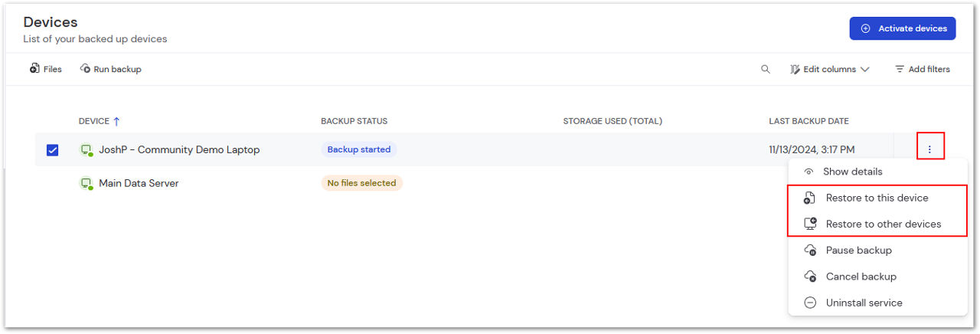This screenshot has height=334, width=980.
Task: Click the LAST BACKUP DATE column header
Action: (x=808, y=121)
